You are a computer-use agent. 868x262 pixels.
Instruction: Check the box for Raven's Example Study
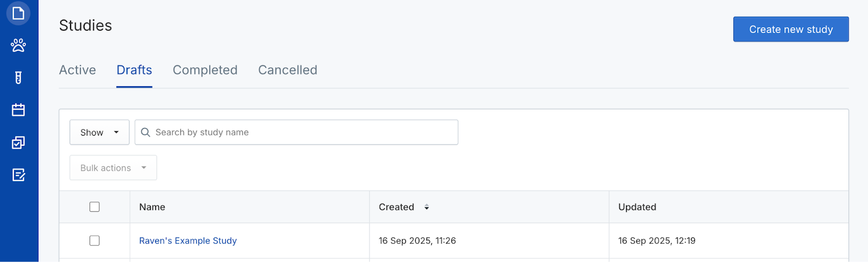94,240
